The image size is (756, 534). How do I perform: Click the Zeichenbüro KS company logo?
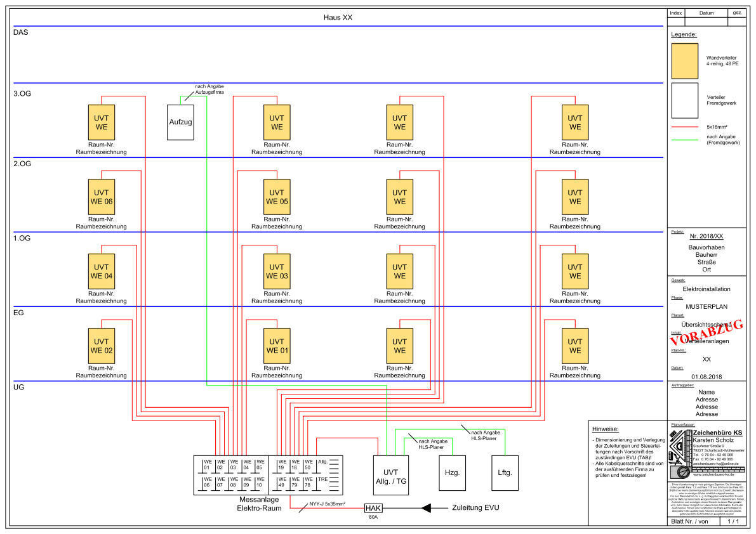pyautogui.click(x=680, y=454)
